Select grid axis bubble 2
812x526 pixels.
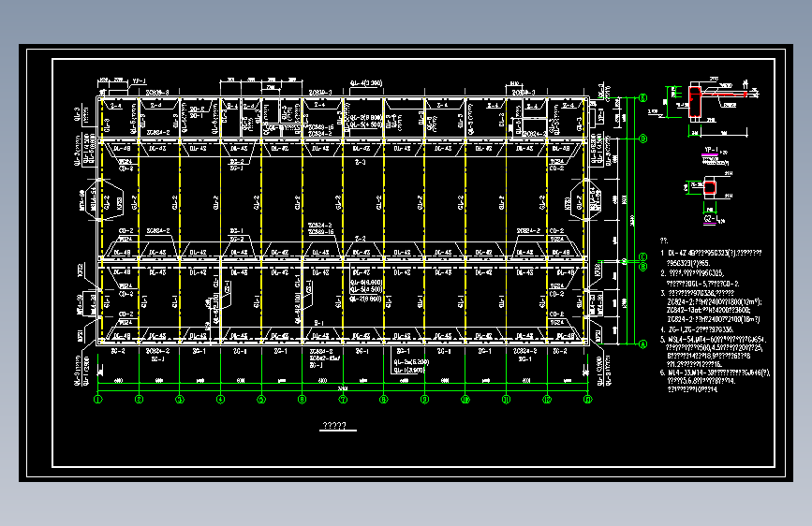[139, 399]
